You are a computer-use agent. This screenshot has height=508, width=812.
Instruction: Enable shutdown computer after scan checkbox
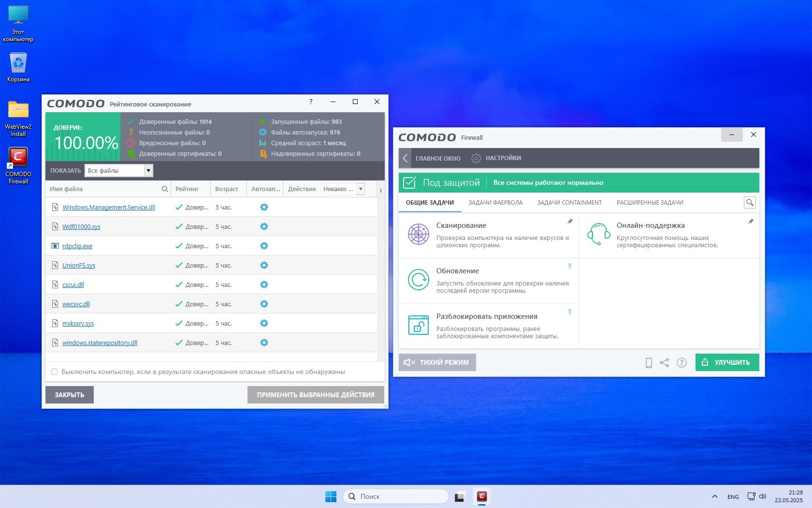pyautogui.click(x=55, y=372)
